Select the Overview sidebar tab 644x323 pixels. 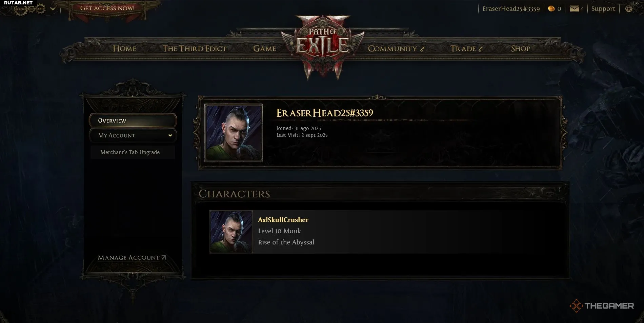[x=133, y=121]
